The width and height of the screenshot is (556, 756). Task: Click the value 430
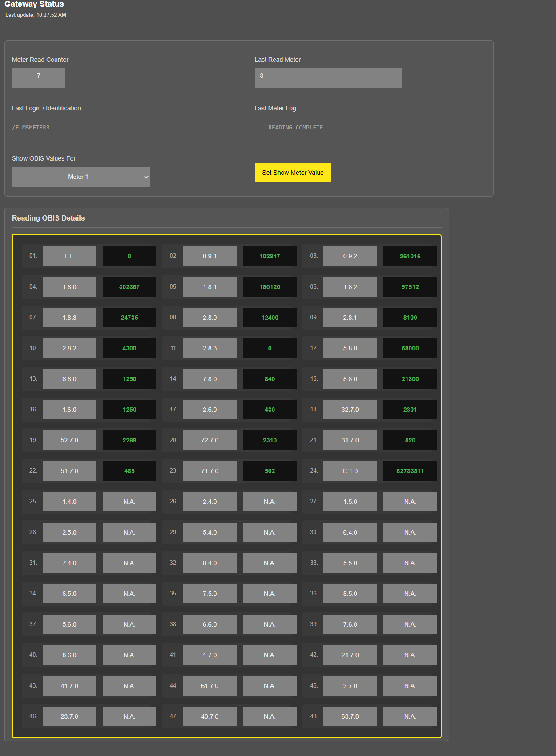[x=270, y=410]
